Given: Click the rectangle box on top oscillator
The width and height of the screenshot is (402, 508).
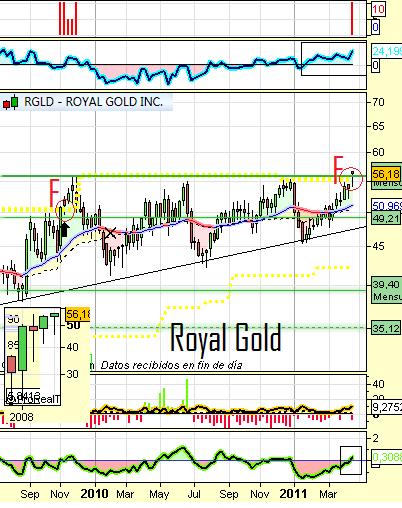Looking at the screenshot, I should 334,59.
